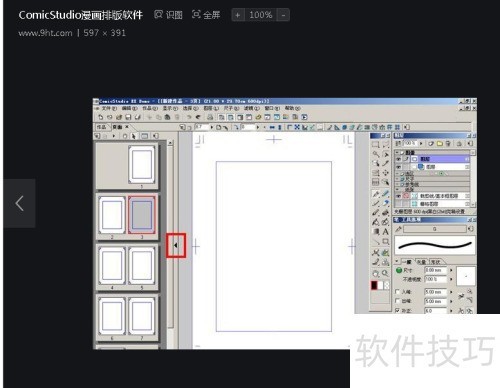
Task: Select page 2 thumbnail
Action: (x=112, y=215)
